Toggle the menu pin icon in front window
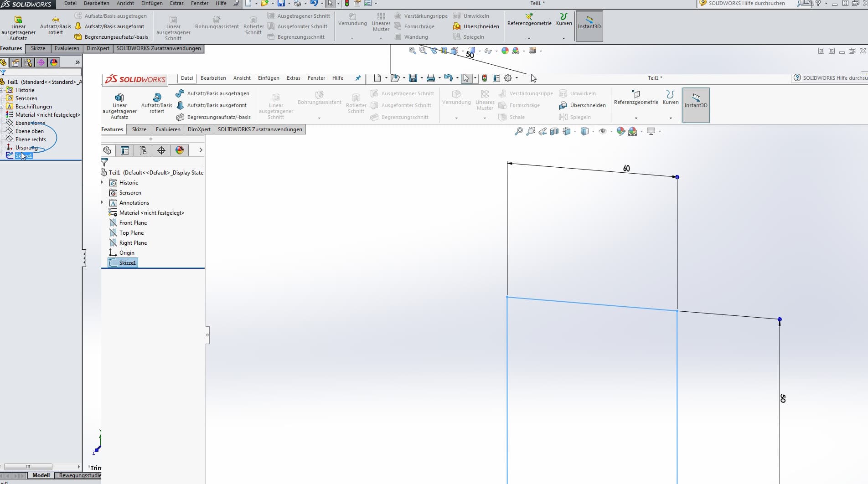 pos(358,78)
